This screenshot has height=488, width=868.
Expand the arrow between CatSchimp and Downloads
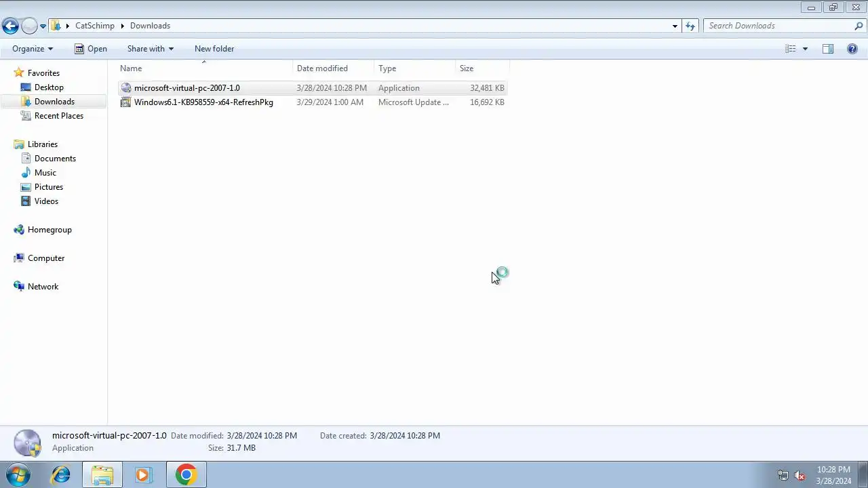pyautogui.click(x=123, y=26)
